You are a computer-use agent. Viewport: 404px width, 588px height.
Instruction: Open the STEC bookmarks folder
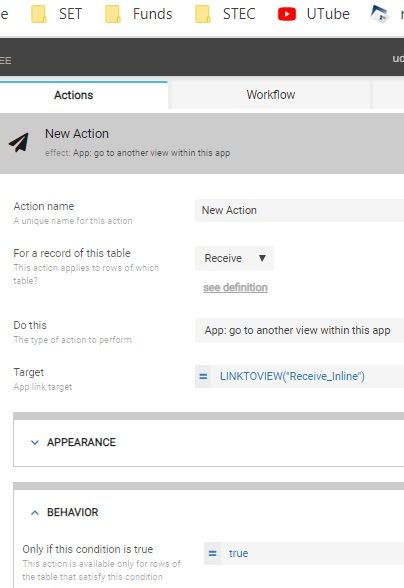(x=225, y=14)
